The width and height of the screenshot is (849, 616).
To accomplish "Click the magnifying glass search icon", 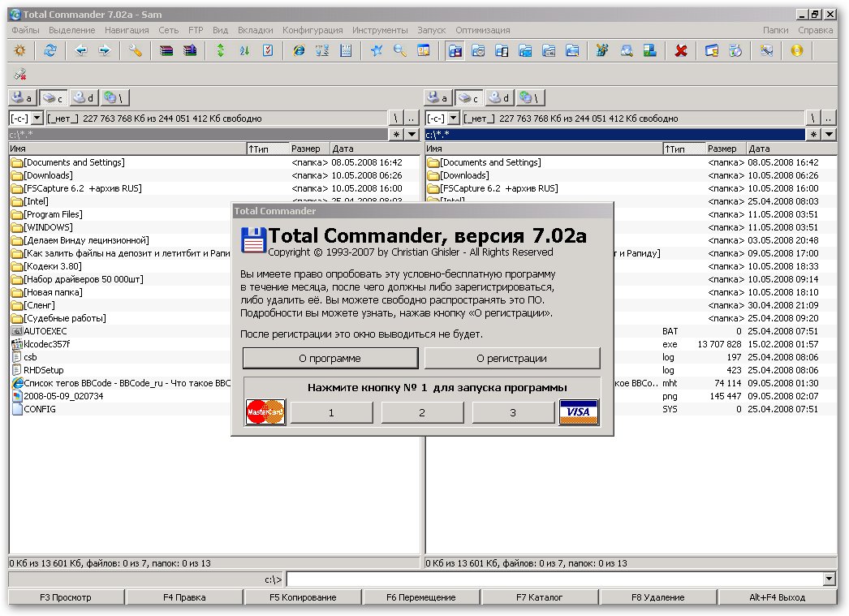I will click(400, 51).
